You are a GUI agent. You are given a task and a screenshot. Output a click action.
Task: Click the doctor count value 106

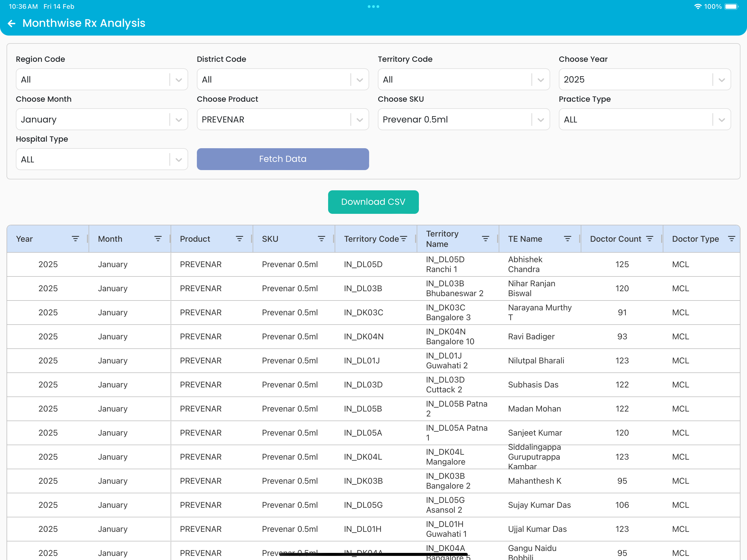coord(622,505)
